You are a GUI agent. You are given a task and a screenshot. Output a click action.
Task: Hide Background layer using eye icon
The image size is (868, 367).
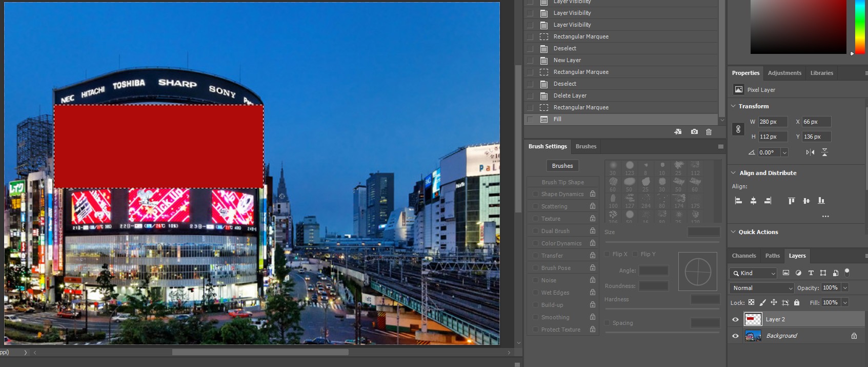pos(735,336)
